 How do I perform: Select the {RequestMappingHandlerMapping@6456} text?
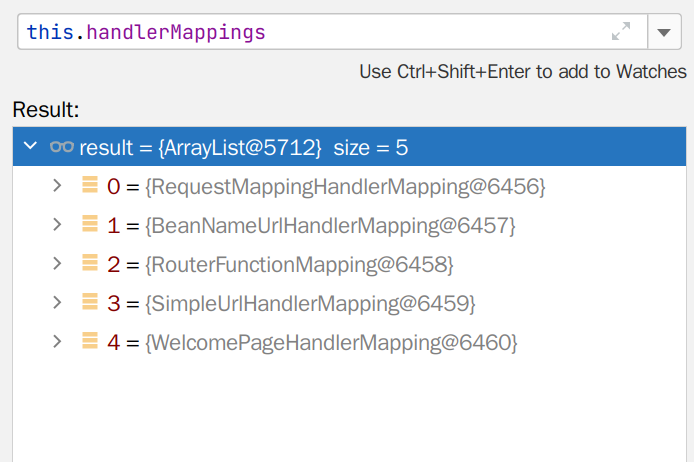345,187
